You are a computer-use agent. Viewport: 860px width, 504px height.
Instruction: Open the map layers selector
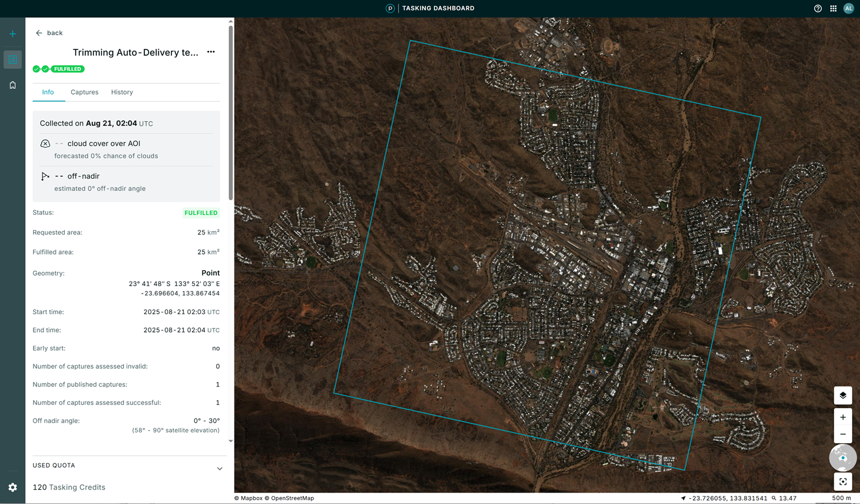coord(843,395)
